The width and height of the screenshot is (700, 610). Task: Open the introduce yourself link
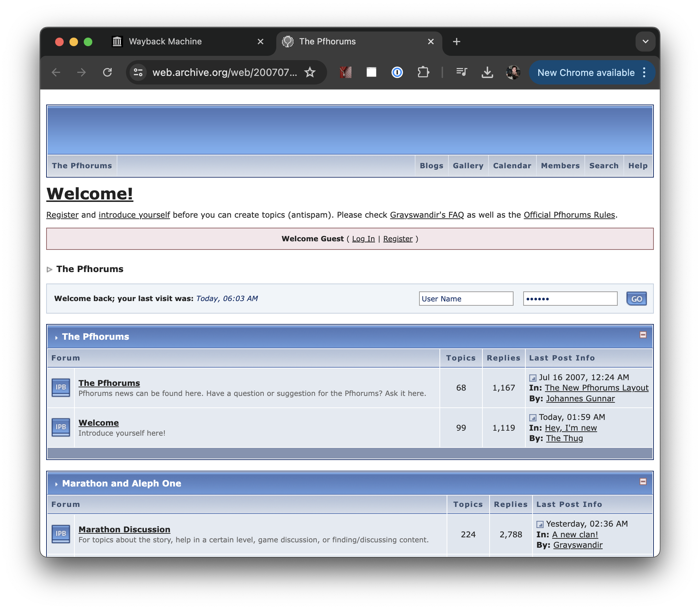pos(134,215)
